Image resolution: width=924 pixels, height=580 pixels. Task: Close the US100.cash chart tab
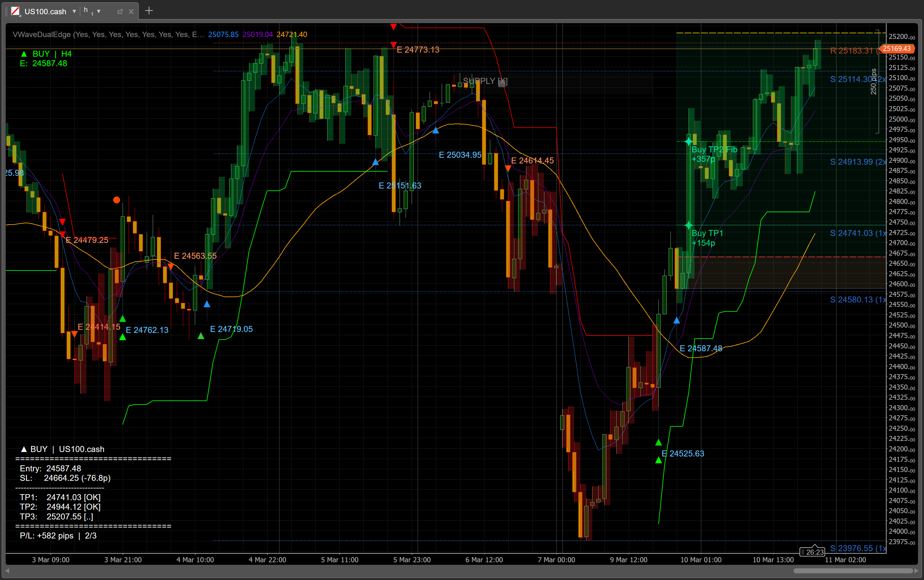(x=131, y=11)
